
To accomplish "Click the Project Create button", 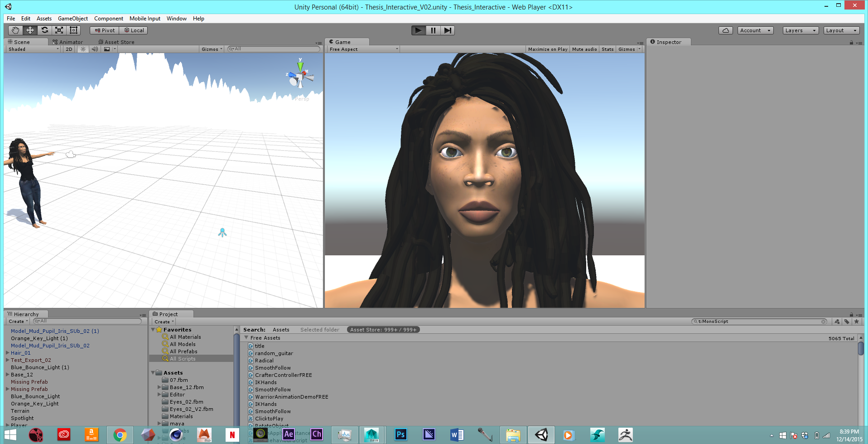I will (164, 322).
